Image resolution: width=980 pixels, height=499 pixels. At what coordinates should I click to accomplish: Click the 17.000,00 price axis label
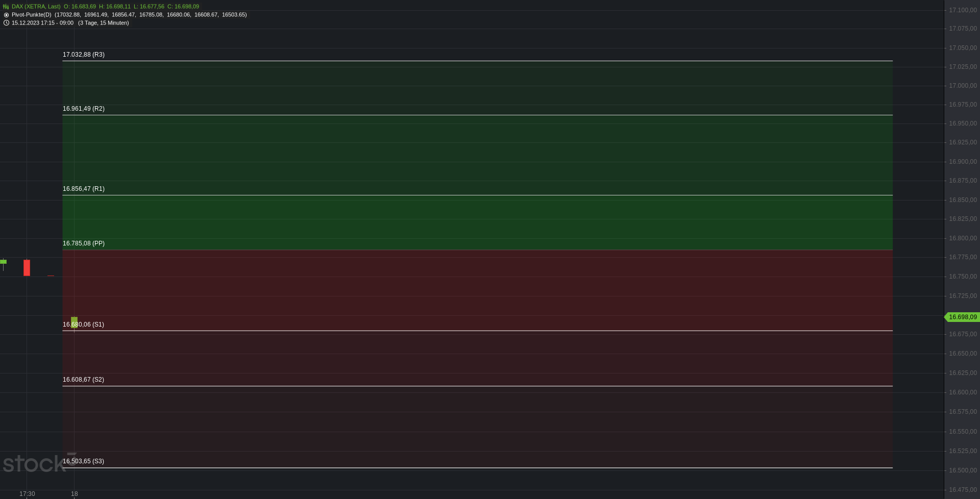[x=963, y=86]
